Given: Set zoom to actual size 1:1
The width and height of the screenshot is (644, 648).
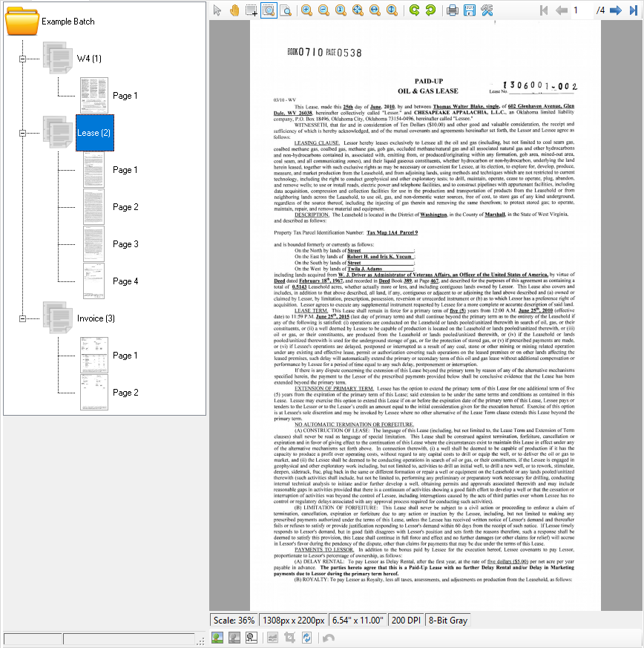Looking at the screenshot, I should [341, 10].
